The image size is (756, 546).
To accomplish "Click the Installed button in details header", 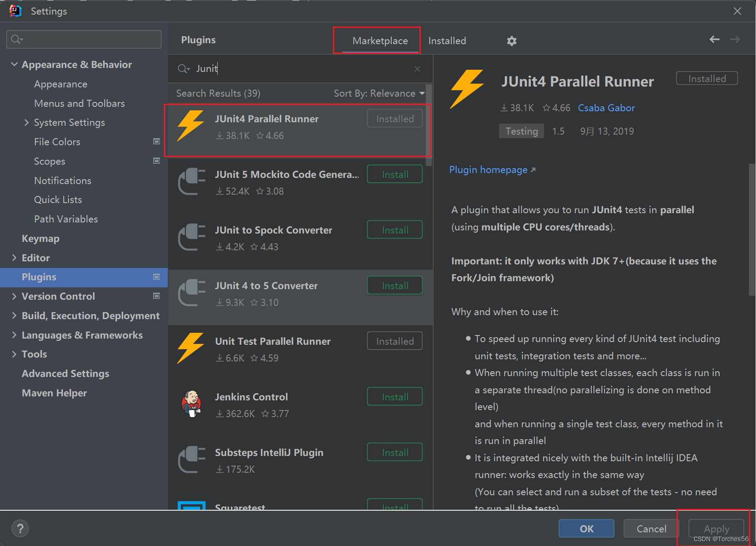I will (x=707, y=79).
